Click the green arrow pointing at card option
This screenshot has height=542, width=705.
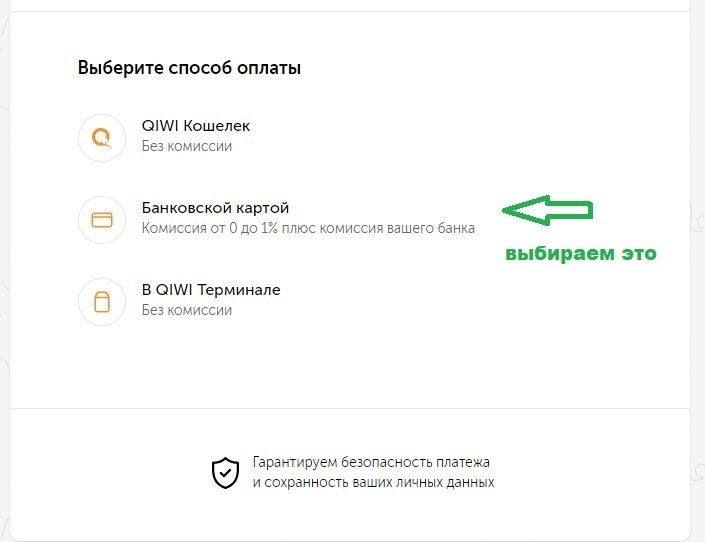[x=548, y=210]
